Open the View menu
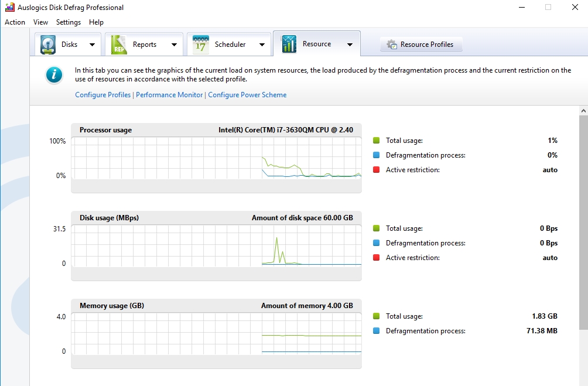This screenshot has width=588, height=386. pos(41,22)
